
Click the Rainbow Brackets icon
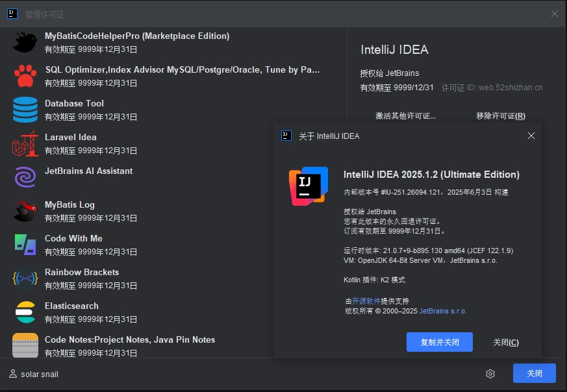click(25, 278)
